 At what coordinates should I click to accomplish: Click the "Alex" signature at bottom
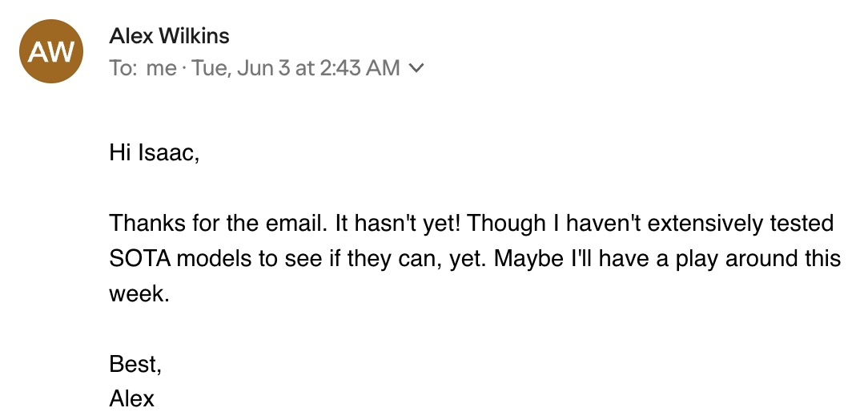click(132, 399)
